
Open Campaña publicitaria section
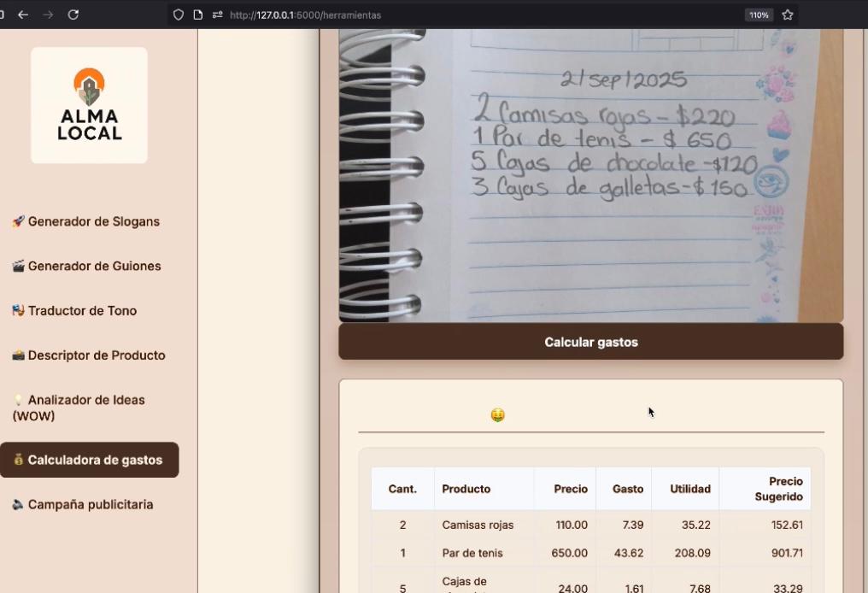83,504
